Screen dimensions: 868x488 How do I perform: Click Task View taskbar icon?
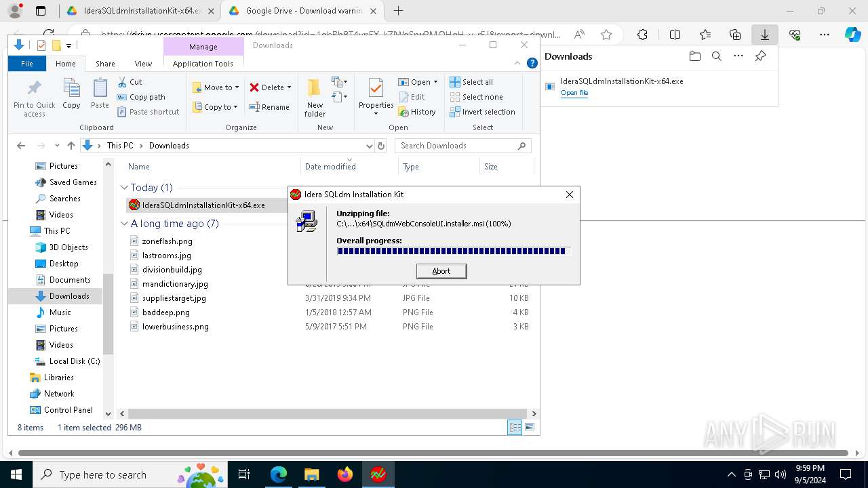pyautogui.click(x=244, y=474)
